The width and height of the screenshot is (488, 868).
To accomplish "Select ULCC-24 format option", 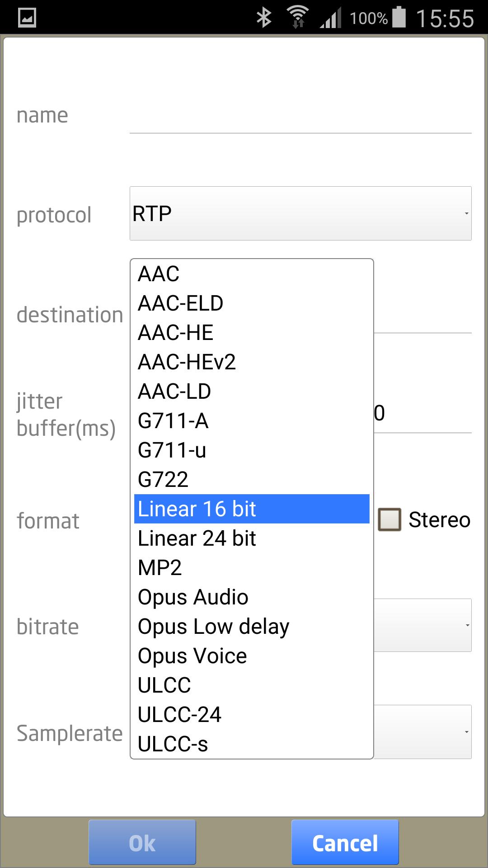I will coord(179,714).
